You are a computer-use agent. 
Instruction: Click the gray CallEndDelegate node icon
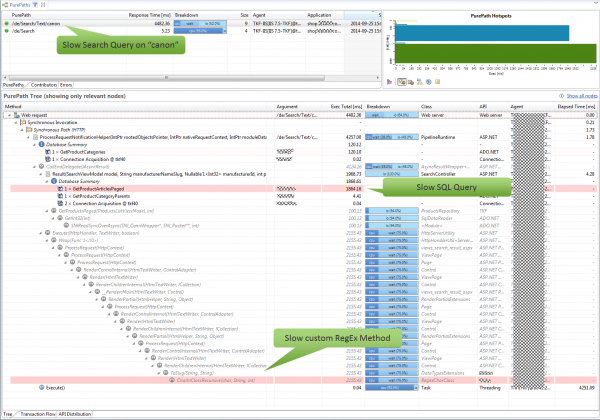pos(41,166)
